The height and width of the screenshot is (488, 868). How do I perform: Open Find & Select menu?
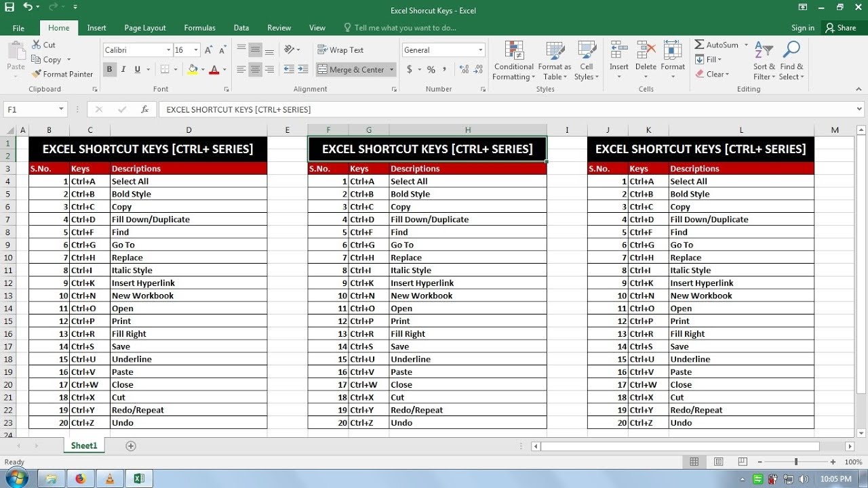pos(791,61)
